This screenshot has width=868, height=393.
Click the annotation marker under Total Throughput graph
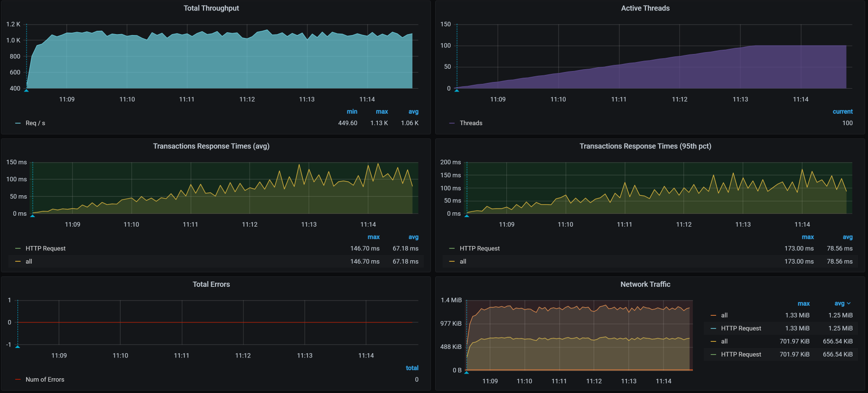pos(27,90)
